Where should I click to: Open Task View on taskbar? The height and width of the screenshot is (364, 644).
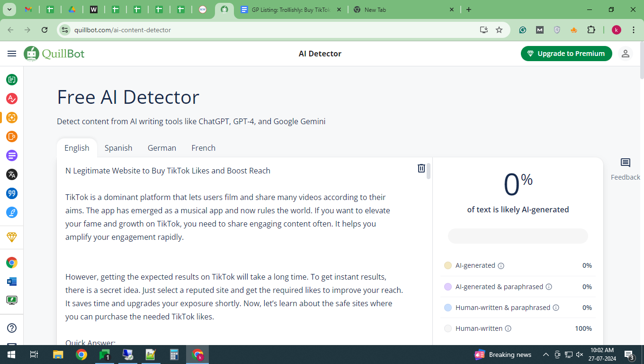(x=34, y=355)
